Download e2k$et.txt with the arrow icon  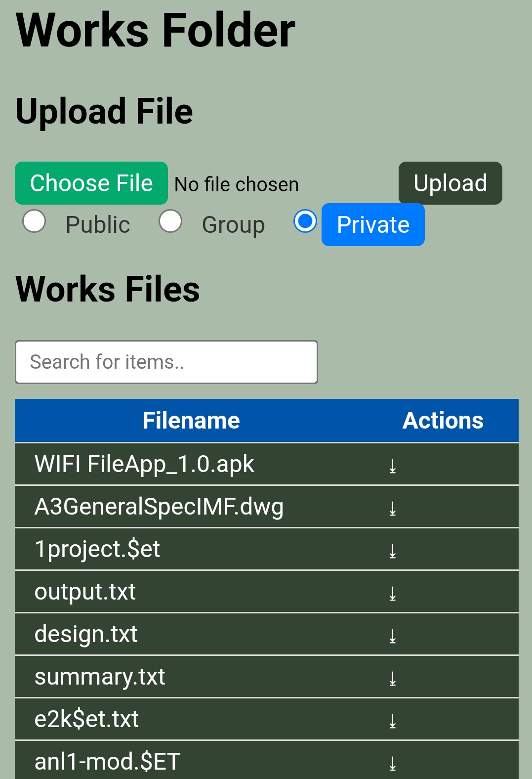393,721
